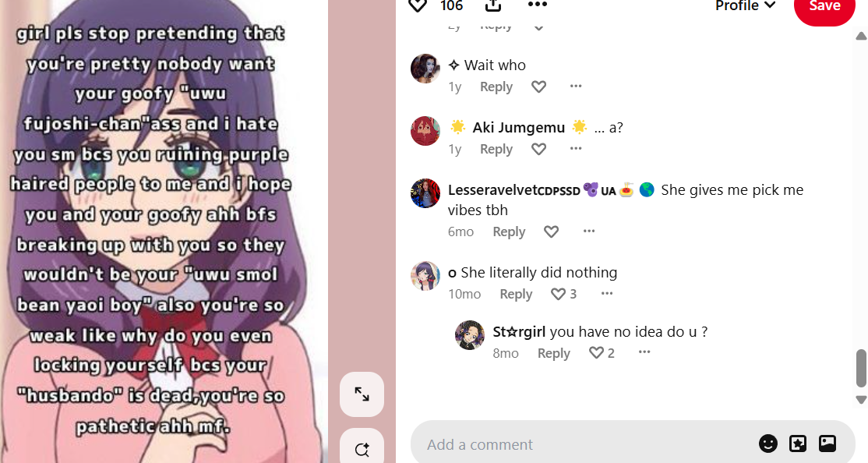Open more options for the Aki Jumgemu comment
868x463 pixels.
[576, 148]
